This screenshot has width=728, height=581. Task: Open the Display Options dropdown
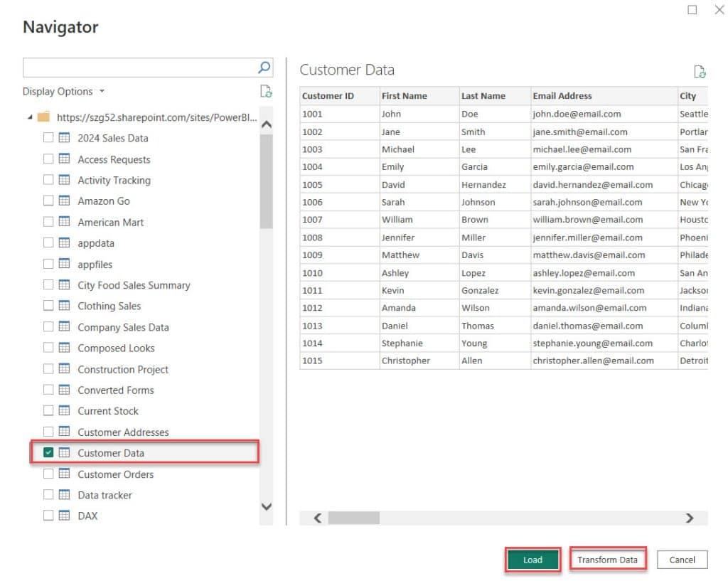63,92
